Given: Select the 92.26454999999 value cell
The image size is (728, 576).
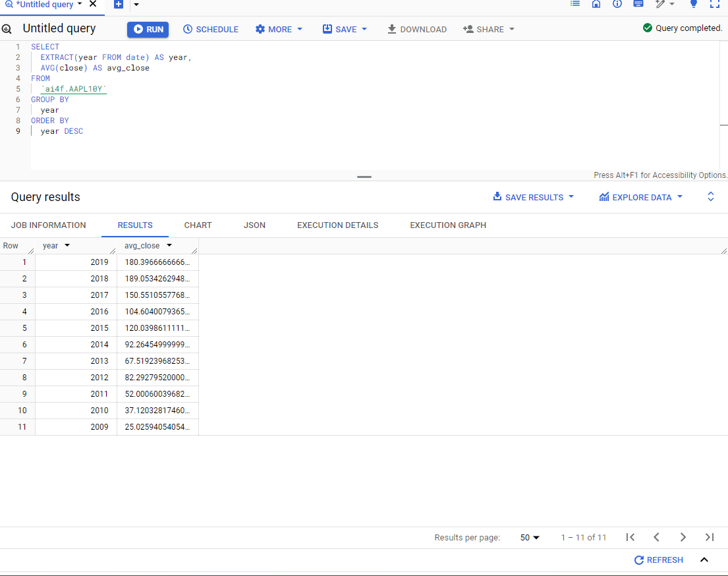Looking at the screenshot, I should tap(158, 345).
